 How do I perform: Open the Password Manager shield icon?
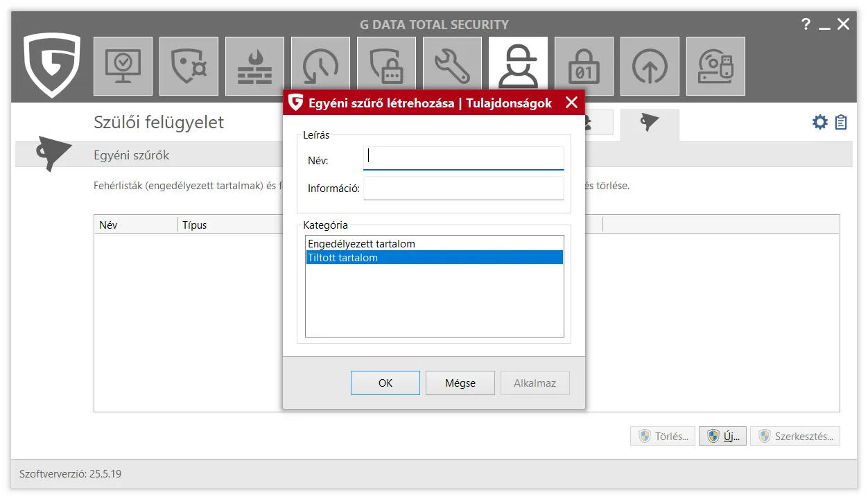(386, 67)
